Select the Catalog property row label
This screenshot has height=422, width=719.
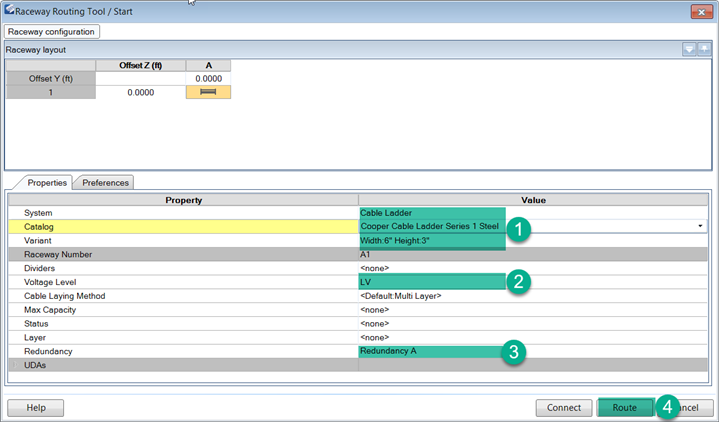point(39,227)
